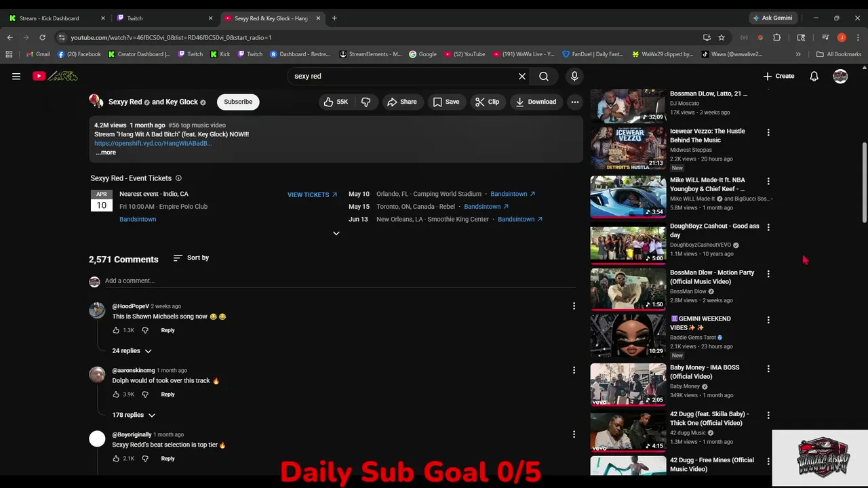This screenshot has height=488, width=868.
Task: Click the event tickets info icon
Action: 178,178
